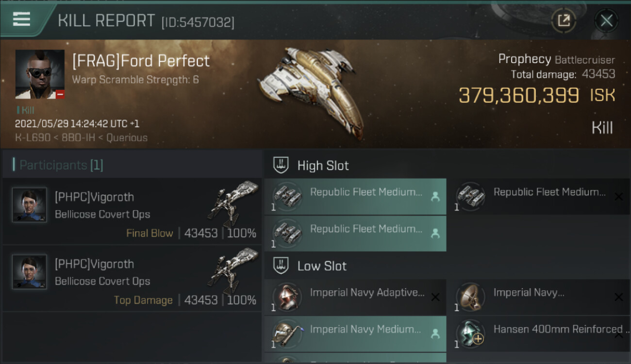
Task: Click the share kill report icon
Action: point(564,20)
